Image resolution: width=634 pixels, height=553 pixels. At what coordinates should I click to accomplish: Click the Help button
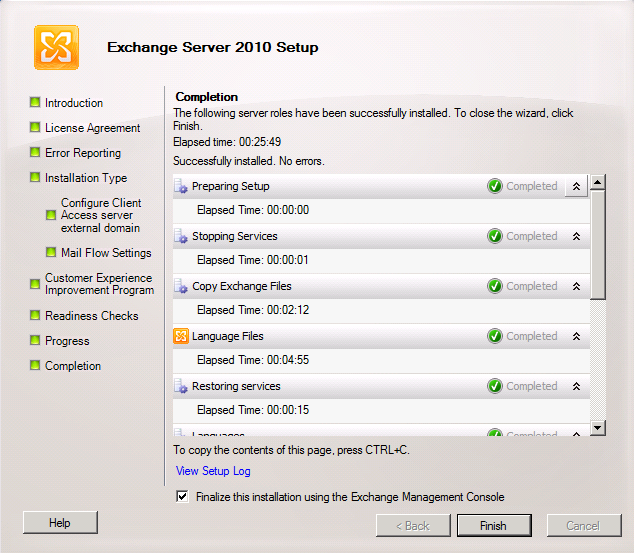coord(60,523)
